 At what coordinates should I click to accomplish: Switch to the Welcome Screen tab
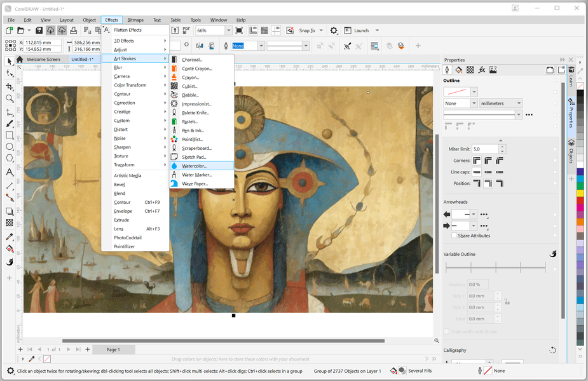(43, 59)
